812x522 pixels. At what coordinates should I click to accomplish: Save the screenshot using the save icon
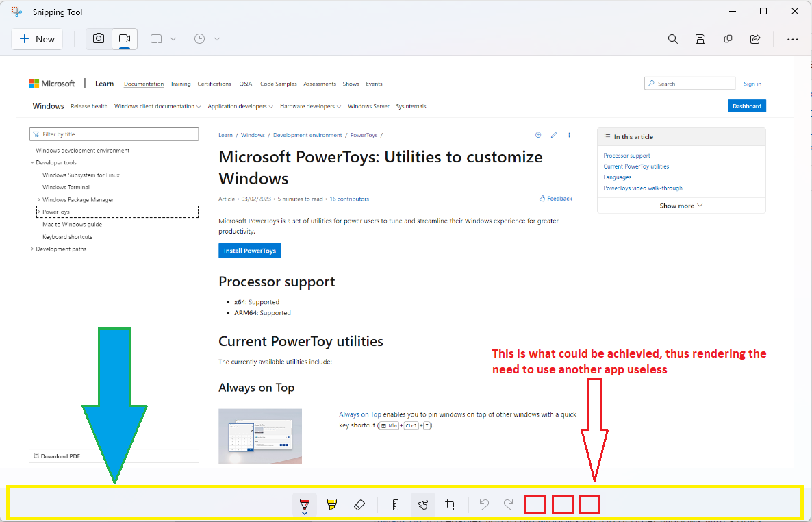[700, 39]
